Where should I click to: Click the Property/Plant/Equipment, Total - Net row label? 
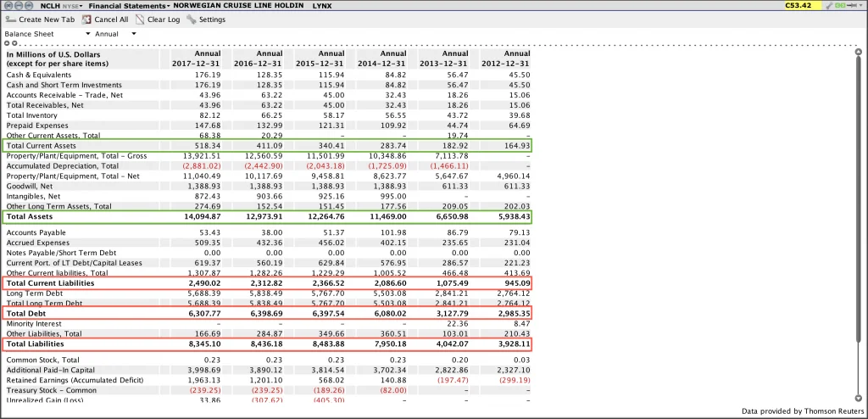click(x=73, y=176)
